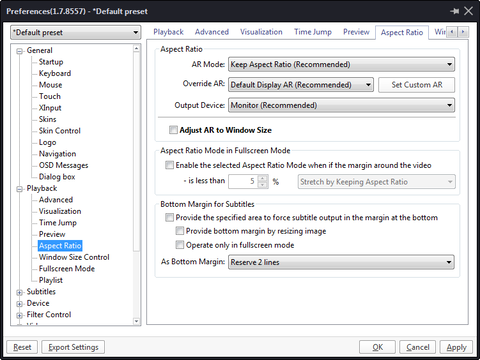Click the Export Settings button
Image resolution: width=480 pixels, height=360 pixels.
73,347
